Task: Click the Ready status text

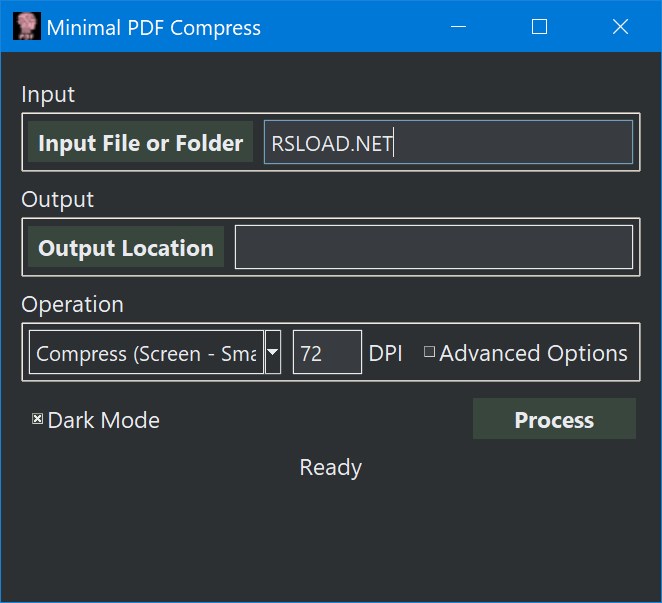Action: tap(331, 467)
